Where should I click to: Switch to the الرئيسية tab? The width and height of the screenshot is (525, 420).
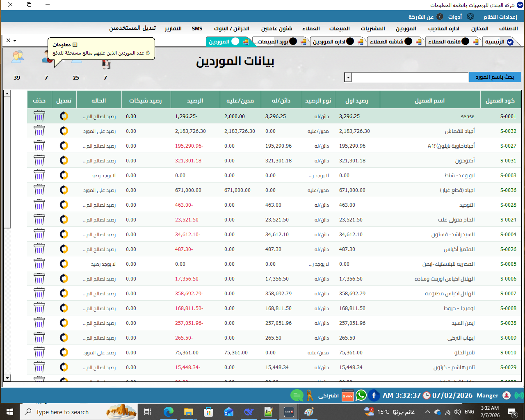pos(499,42)
